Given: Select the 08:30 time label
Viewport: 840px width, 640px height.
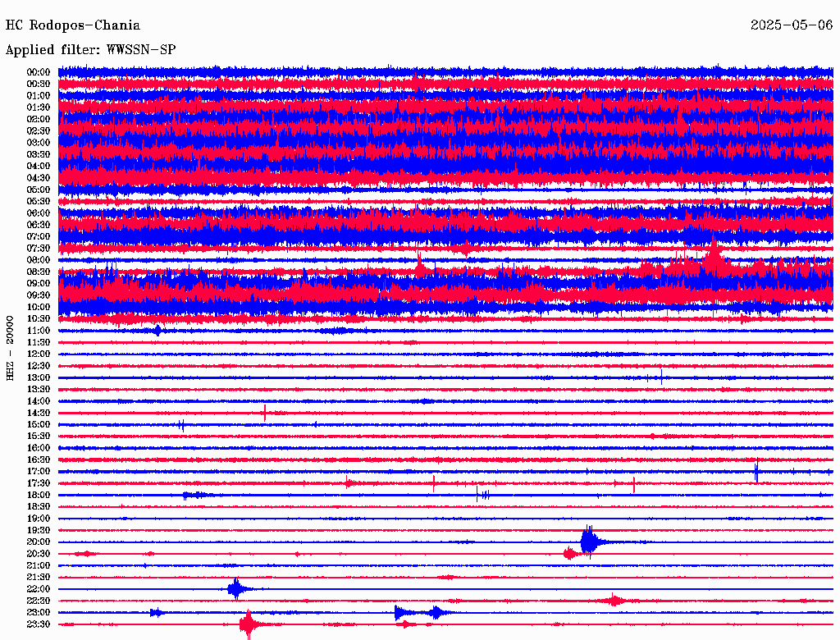Looking at the screenshot, I should pyautogui.click(x=39, y=272).
